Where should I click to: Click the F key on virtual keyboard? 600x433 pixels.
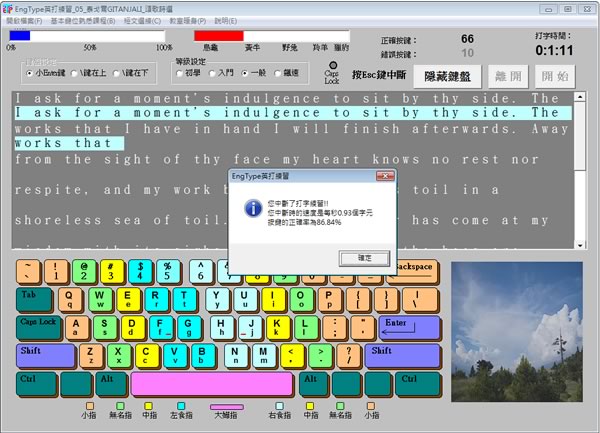pos(161,328)
